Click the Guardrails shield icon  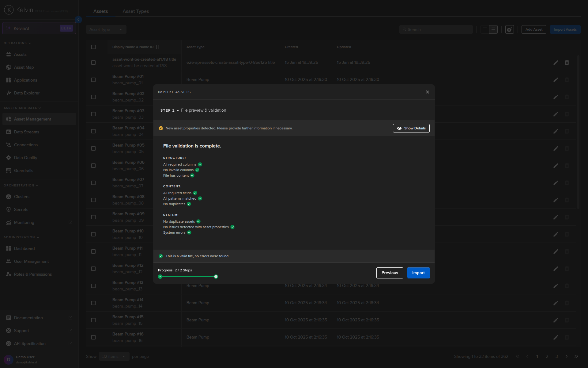coord(9,171)
